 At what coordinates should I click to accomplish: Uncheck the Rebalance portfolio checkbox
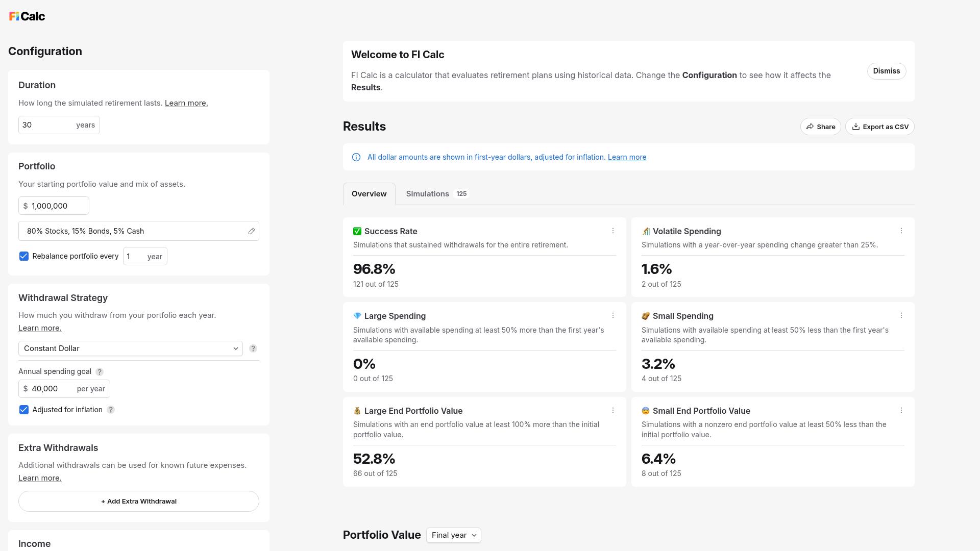click(x=23, y=256)
